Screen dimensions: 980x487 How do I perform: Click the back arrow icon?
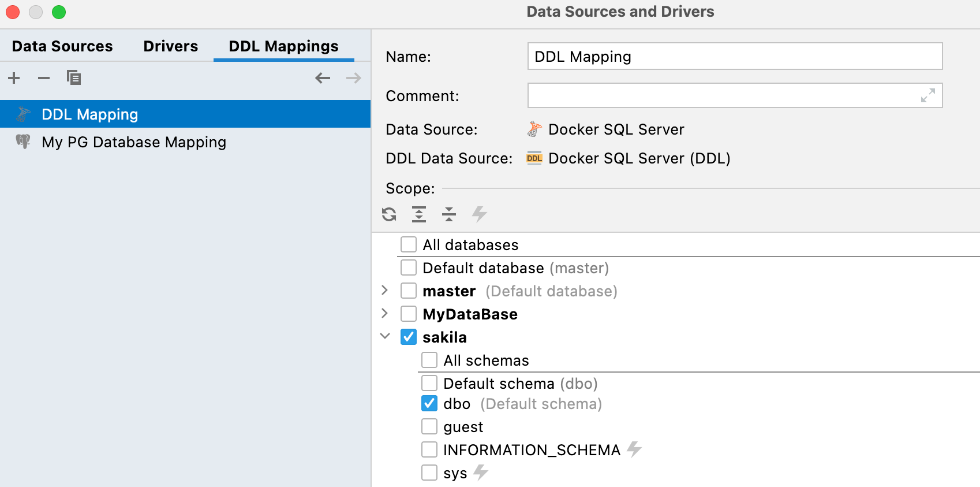[323, 78]
